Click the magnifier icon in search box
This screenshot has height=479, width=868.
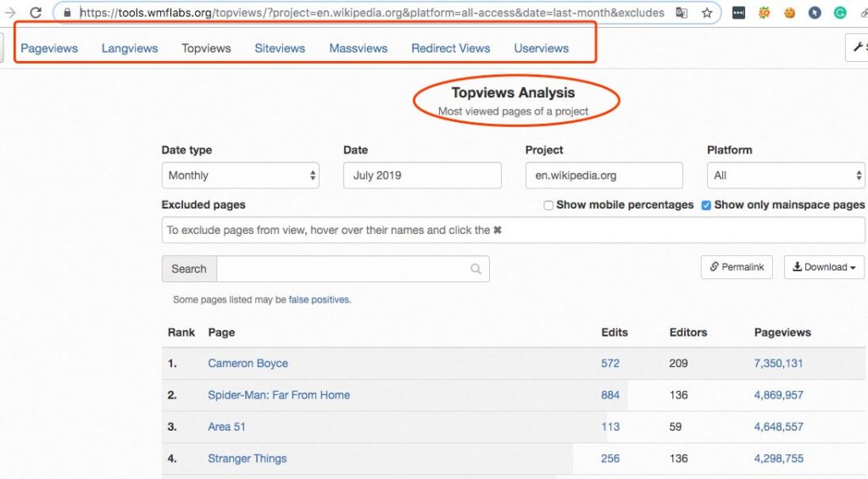pyautogui.click(x=476, y=269)
